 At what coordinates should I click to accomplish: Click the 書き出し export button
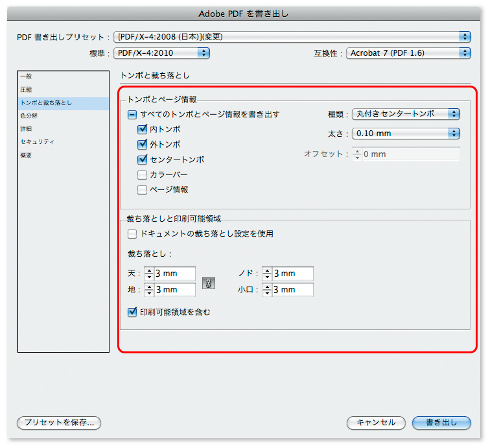(441, 423)
